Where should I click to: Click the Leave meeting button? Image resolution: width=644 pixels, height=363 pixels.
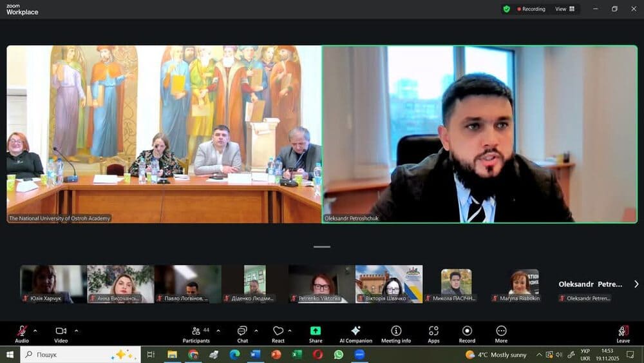click(623, 334)
